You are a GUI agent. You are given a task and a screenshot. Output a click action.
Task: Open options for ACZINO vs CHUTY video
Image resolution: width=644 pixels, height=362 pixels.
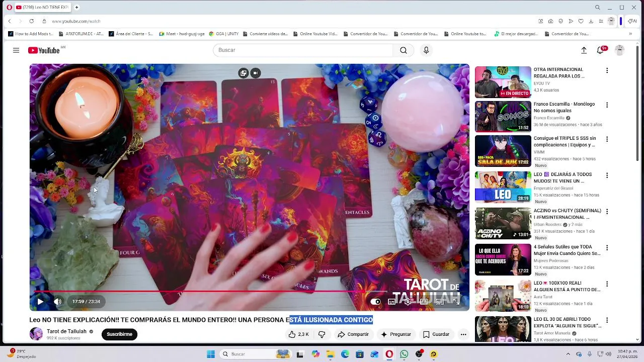(x=607, y=212)
